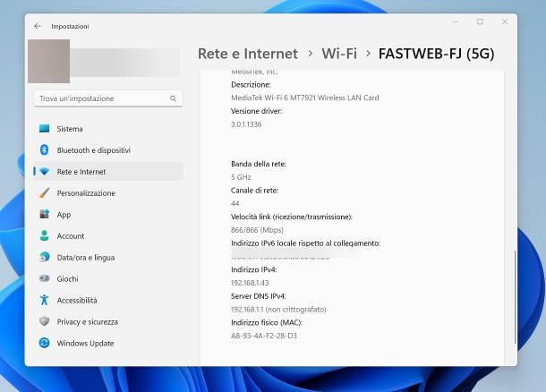Maximize the Impostazioni window
546x392 pixels.
coord(480,22)
